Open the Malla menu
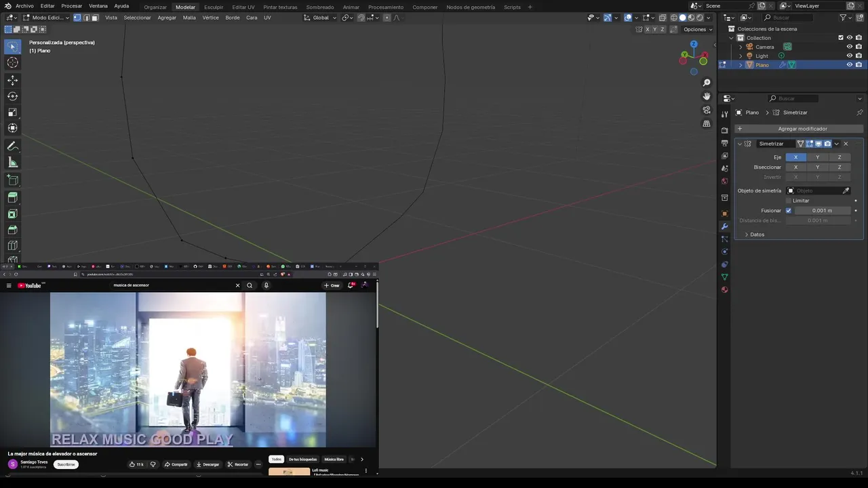 189,18
